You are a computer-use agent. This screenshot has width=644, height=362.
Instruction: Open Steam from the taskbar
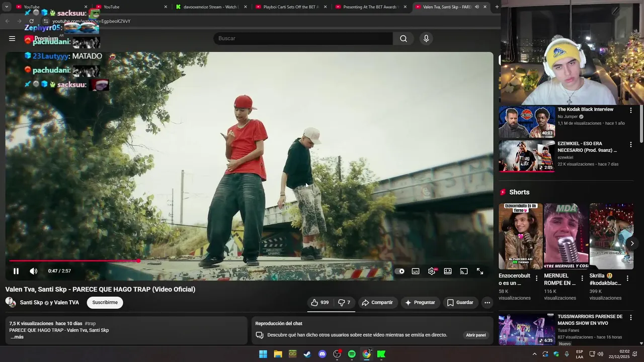[307, 354]
